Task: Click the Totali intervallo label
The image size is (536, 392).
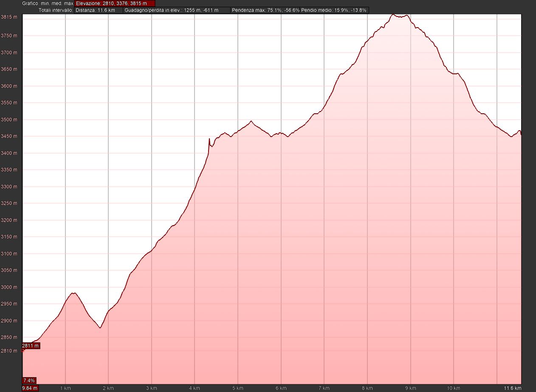Action: [x=56, y=10]
